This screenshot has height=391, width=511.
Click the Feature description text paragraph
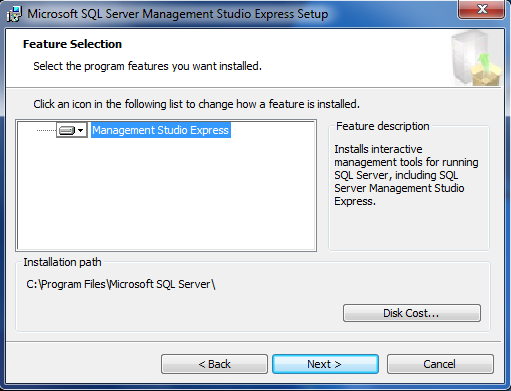tap(406, 175)
